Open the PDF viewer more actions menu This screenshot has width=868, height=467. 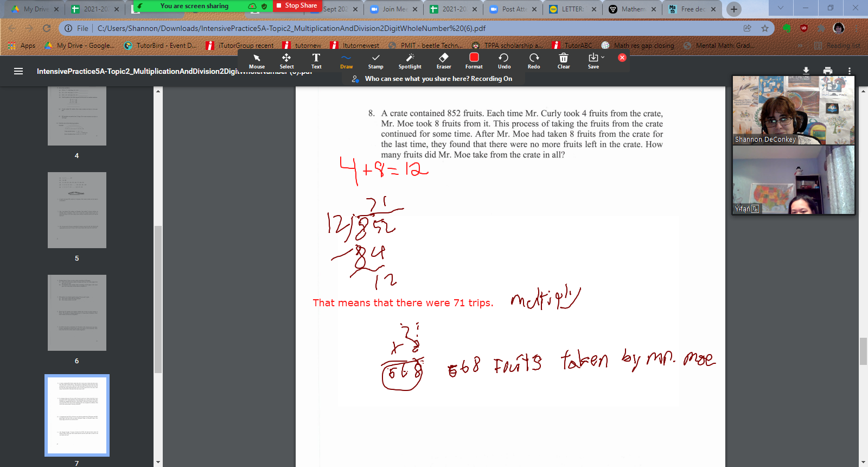coord(850,71)
